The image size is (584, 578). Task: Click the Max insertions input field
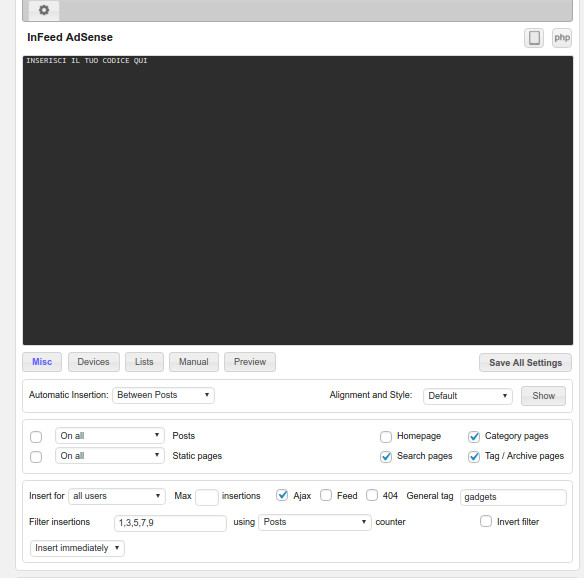tap(207, 497)
